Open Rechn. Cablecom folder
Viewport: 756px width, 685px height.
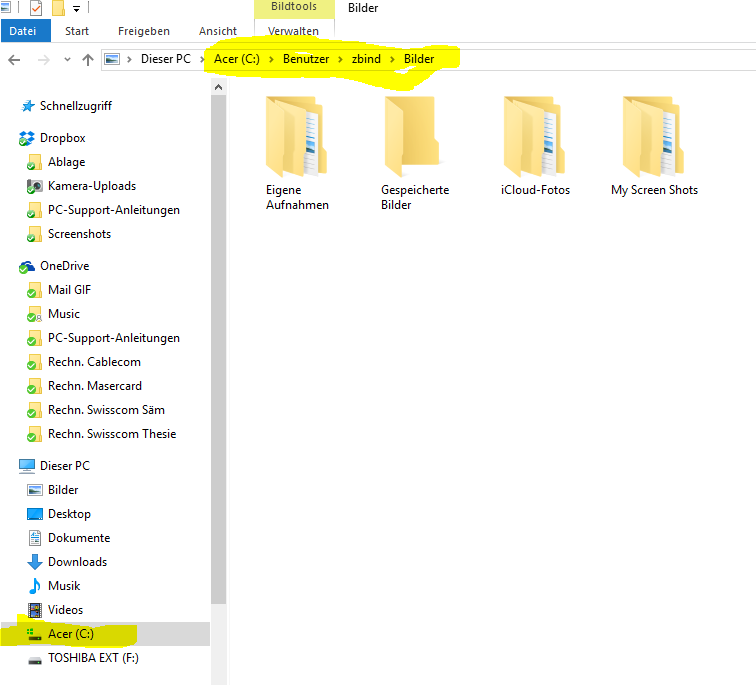tap(94, 363)
